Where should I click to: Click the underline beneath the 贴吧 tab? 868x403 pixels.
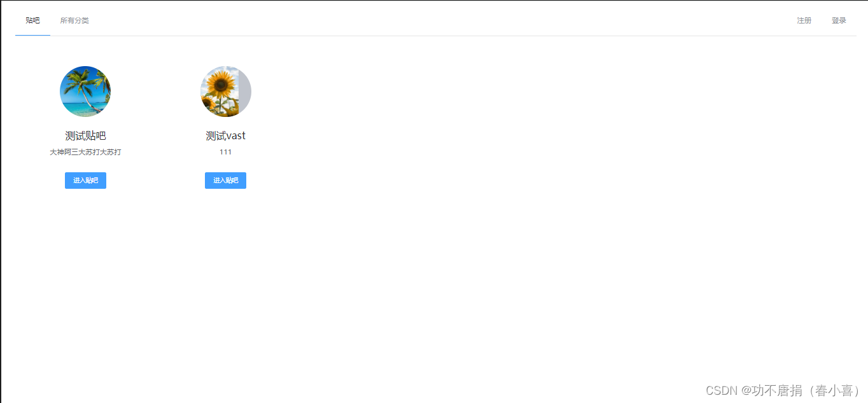[32, 36]
